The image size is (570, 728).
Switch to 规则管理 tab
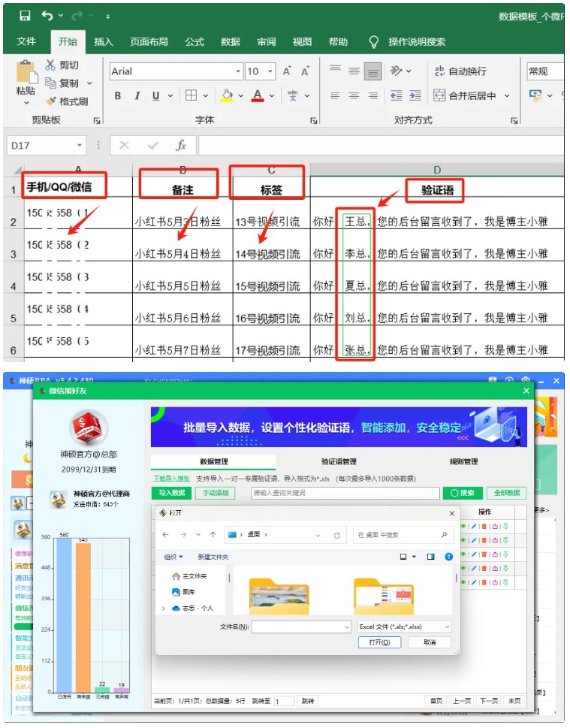coord(463,461)
